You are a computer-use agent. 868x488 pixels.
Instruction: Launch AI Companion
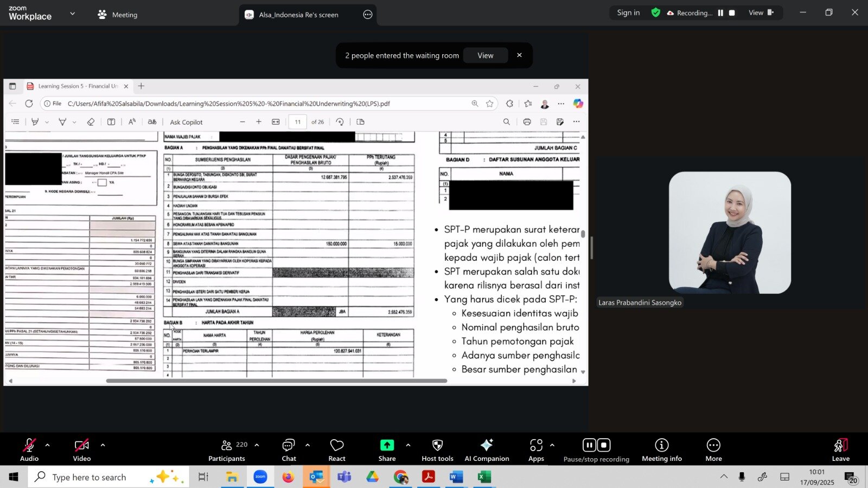[x=487, y=450]
